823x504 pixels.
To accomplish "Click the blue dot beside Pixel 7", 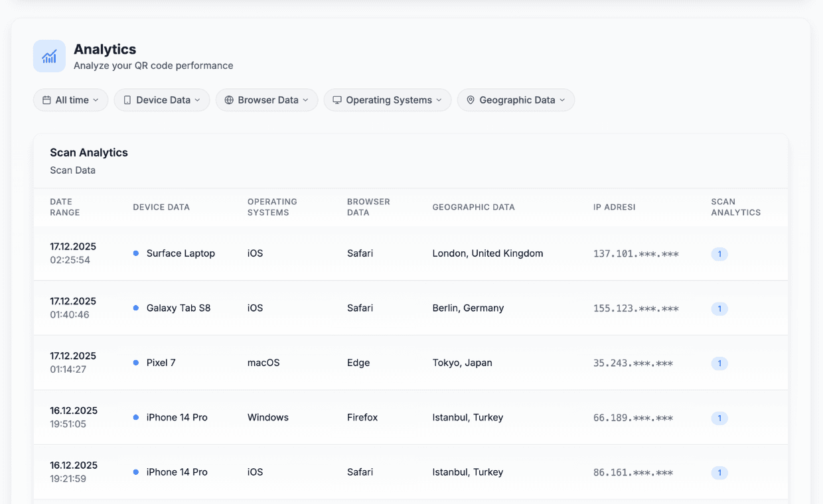I will [x=136, y=363].
